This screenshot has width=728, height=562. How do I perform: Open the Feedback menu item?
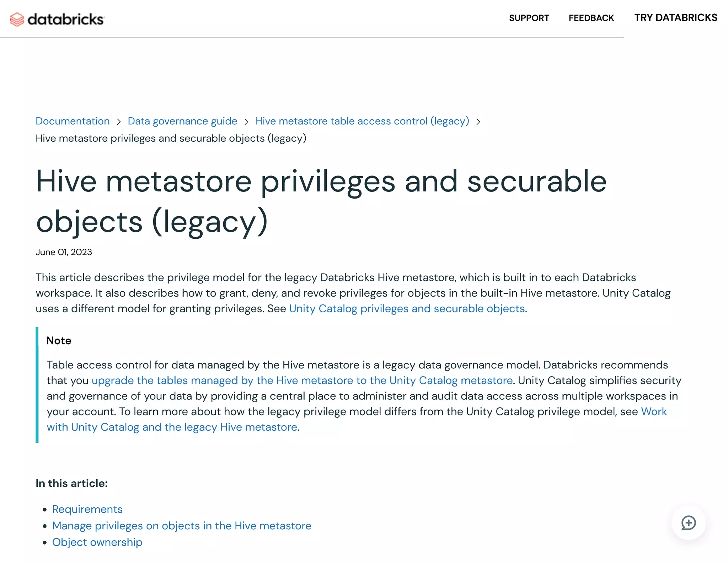click(x=591, y=18)
